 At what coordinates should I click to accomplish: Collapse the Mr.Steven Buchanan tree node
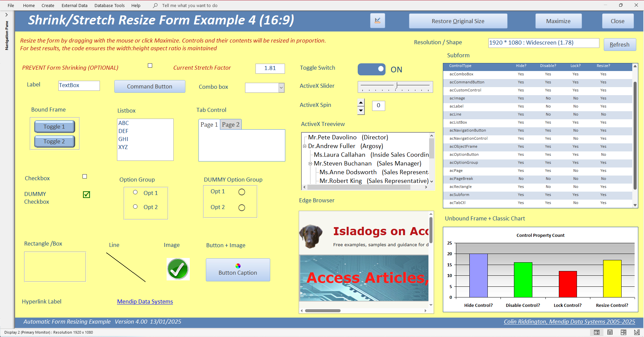click(x=310, y=163)
